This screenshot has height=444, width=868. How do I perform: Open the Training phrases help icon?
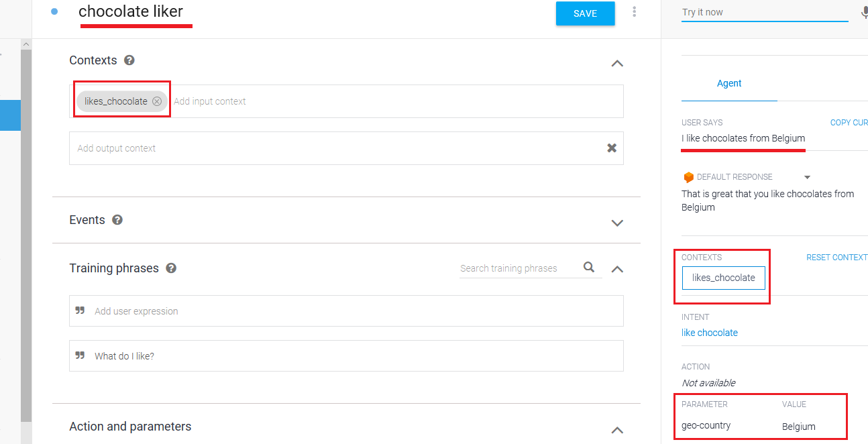171,268
